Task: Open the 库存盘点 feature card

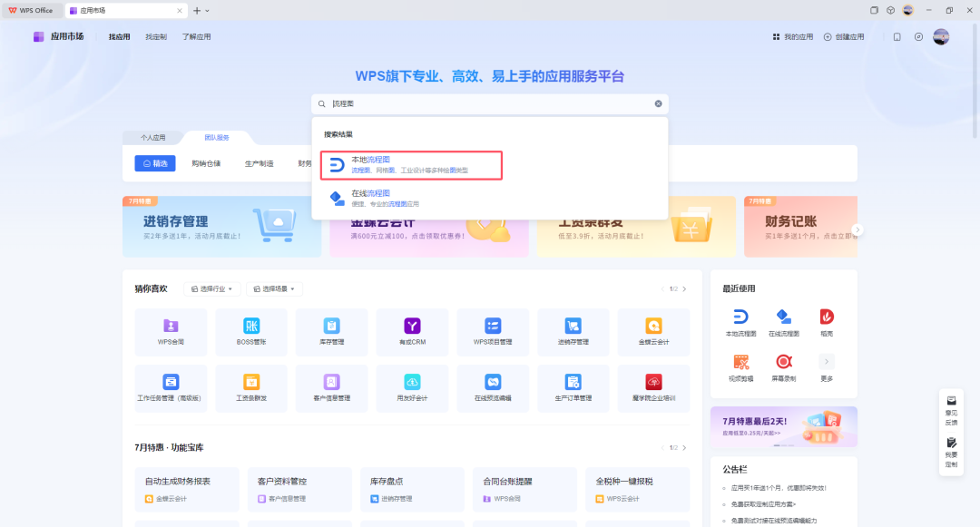Action: [x=413, y=490]
